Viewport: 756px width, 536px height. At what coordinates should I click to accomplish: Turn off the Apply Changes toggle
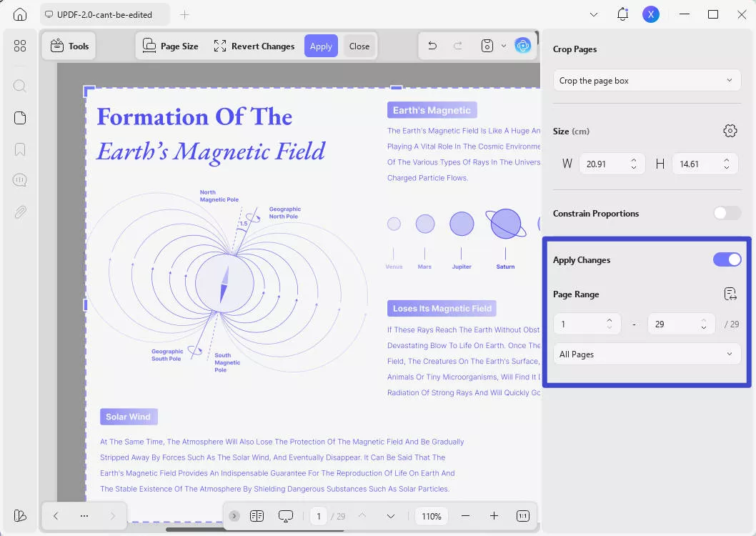(727, 260)
